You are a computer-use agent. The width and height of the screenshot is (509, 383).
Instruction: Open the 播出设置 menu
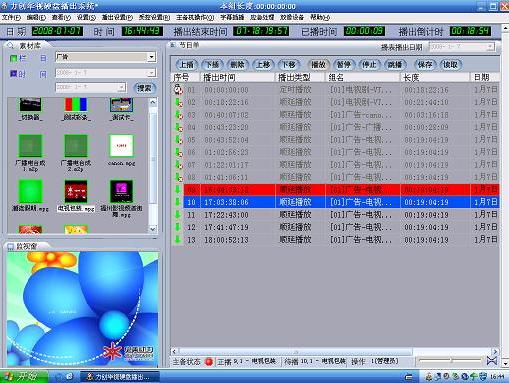click(117, 17)
